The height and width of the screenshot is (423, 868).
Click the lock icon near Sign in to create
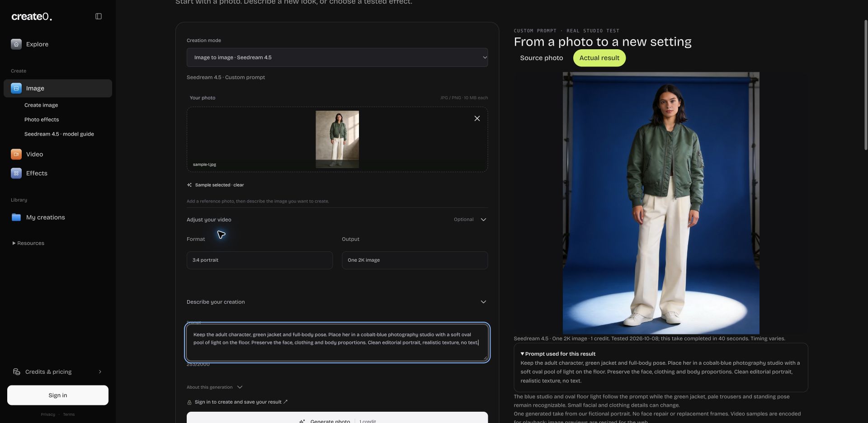coord(189,402)
